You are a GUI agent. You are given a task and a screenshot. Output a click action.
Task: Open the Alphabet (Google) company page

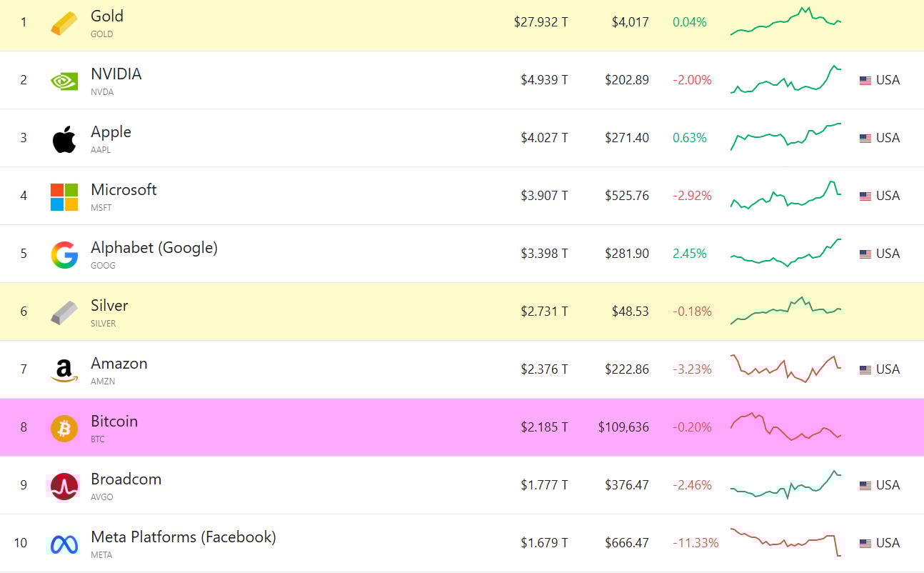point(154,247)
